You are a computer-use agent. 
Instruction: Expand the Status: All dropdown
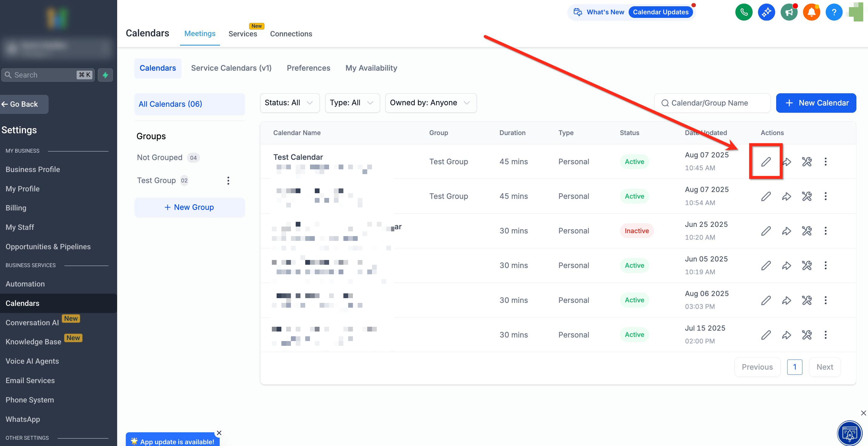[x=289, y=103]
